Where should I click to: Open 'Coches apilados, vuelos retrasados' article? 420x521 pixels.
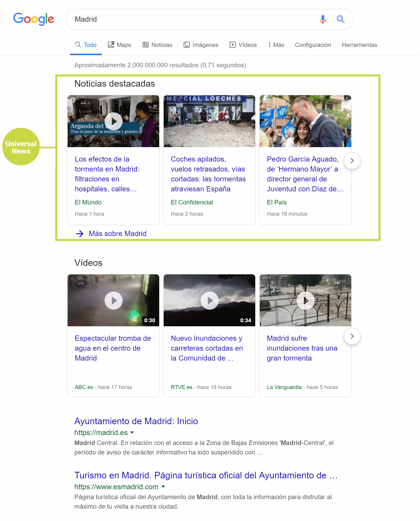(208, 174)
